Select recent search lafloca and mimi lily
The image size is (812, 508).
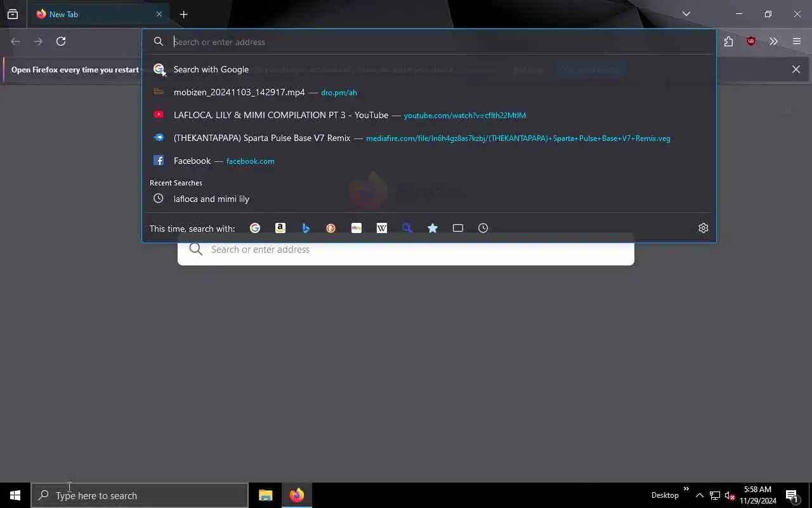429,199
